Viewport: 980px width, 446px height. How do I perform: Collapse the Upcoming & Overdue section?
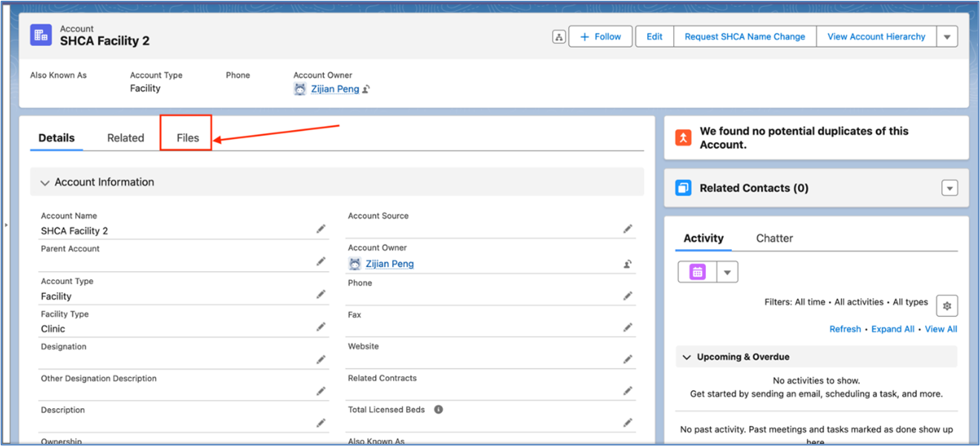click(687, 357)
